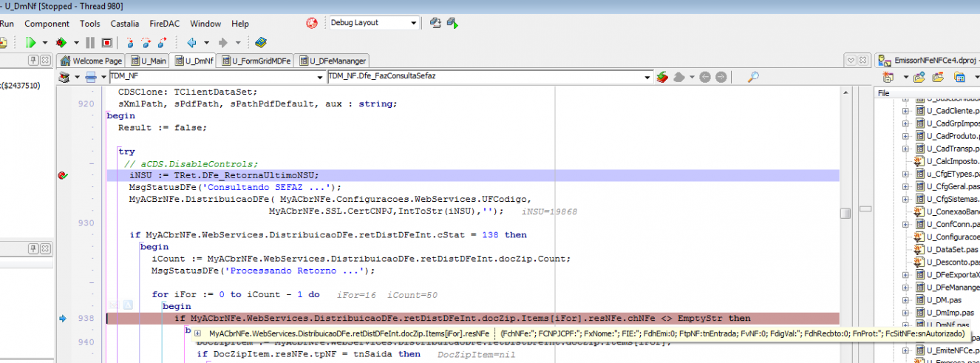Switch to the U_Main editor tab
The width and height of the screenshot is (980, 363).
[x=147, y=61]
